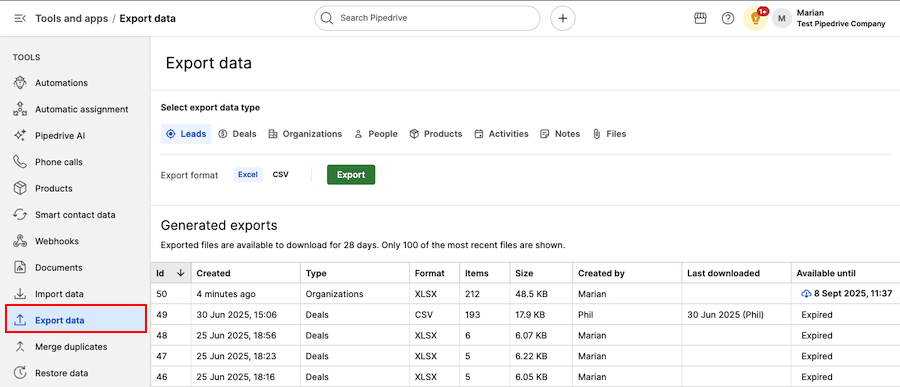Click the Automations robot icon
Image resolution: width=900 pixels, height=387 pixels.
pos(20,83)
